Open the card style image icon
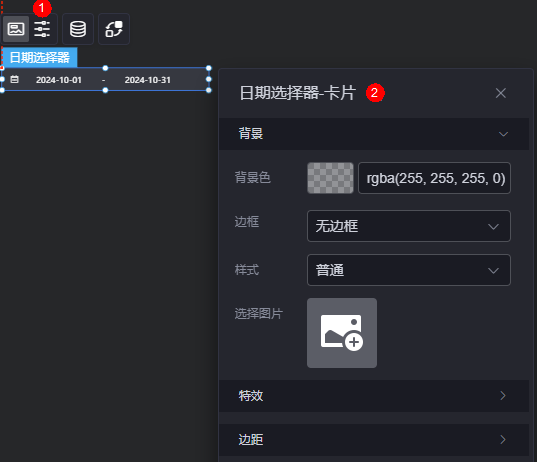The image size is (537, 462). pos(16,29)
